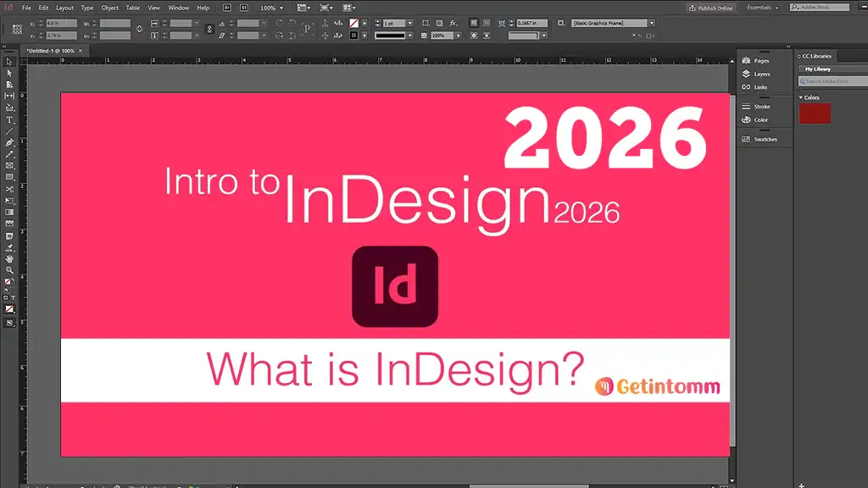The image size is (868, 488).
Task: Open the Layout menu
Action: (64, 8)
